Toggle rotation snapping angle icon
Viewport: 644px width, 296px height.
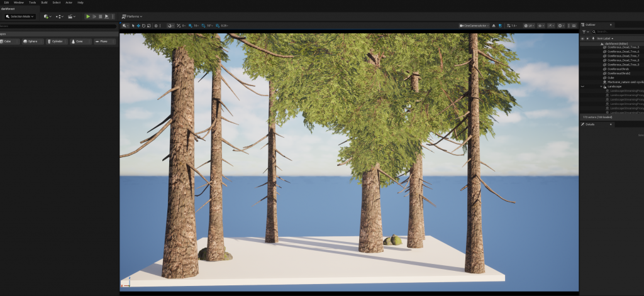tap(203, 26)
